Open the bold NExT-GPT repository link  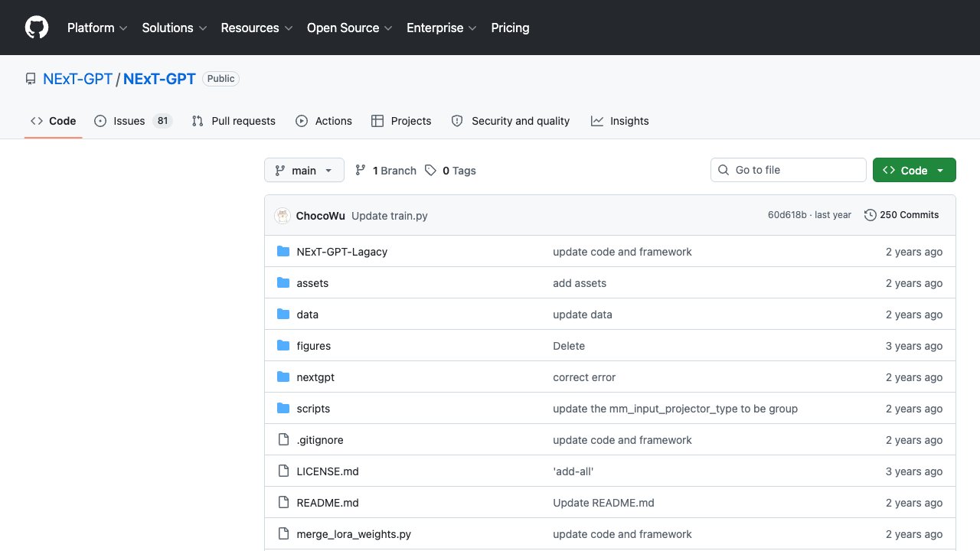pyautogui.click(x=159, y=79)
